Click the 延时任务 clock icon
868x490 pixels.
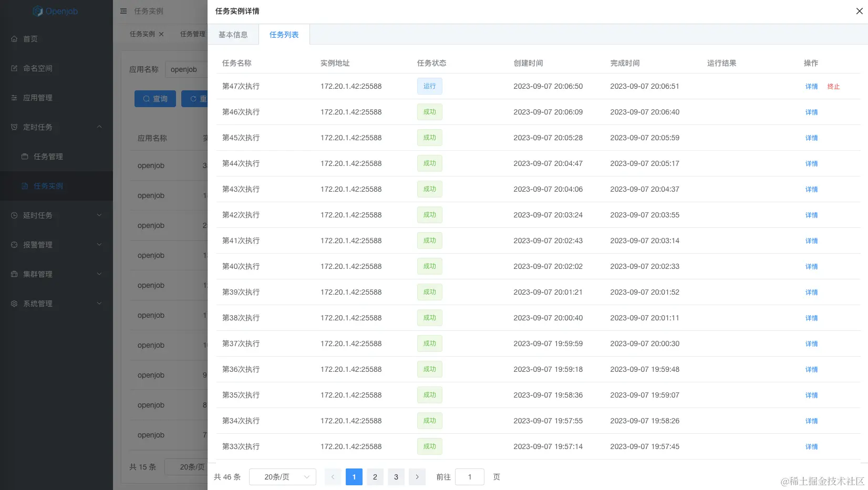[14, 215]
